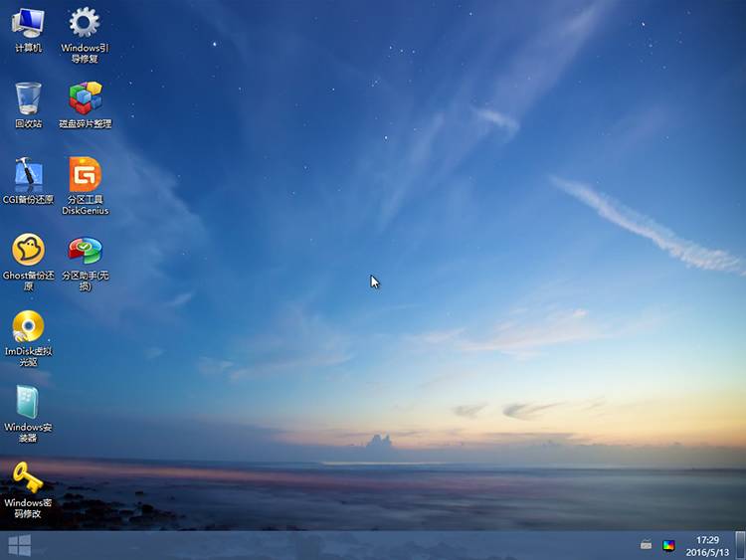Click the DiskGenius text label

[x=86, y=210]
